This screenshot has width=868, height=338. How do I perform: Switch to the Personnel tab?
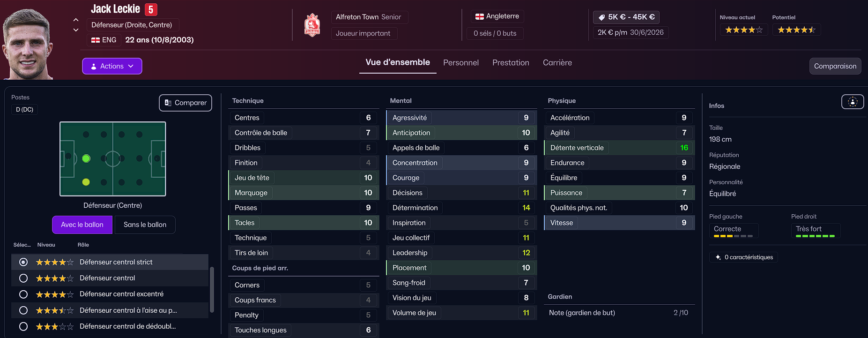pos(460,63)
